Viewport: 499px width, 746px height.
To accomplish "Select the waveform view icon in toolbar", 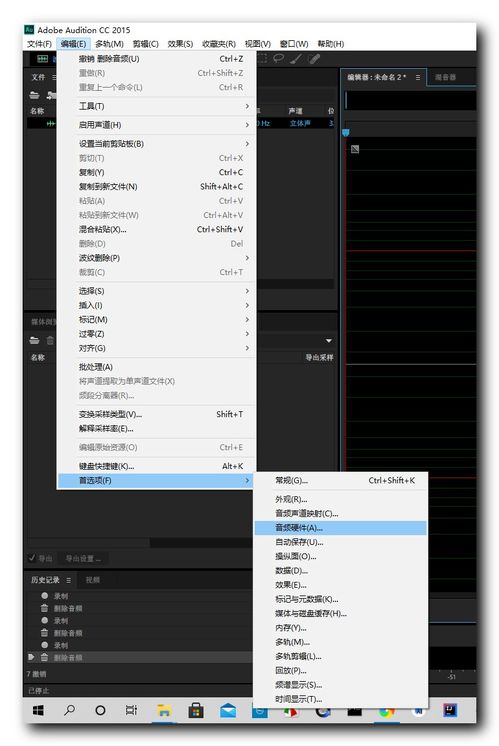I will click(x=43, y=59).
